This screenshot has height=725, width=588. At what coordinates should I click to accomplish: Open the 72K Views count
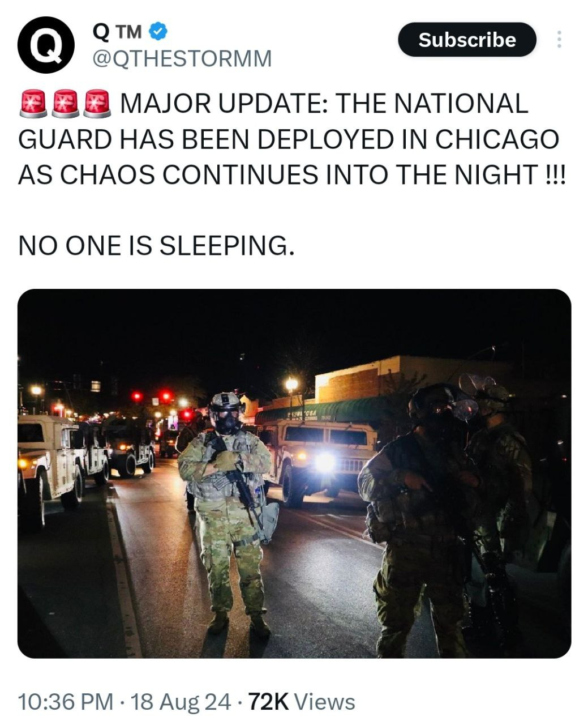coord(302,702)
